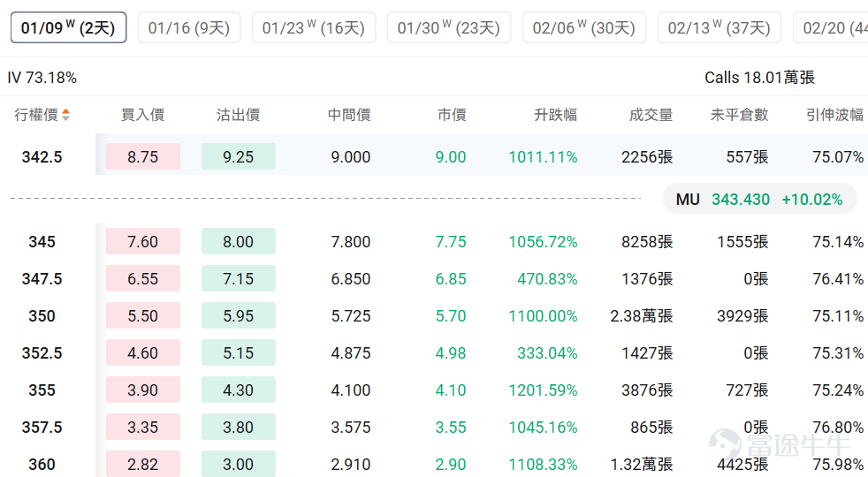
Task: Click ask price 5.15 for strike 352.5
Action: click(238, 352)
